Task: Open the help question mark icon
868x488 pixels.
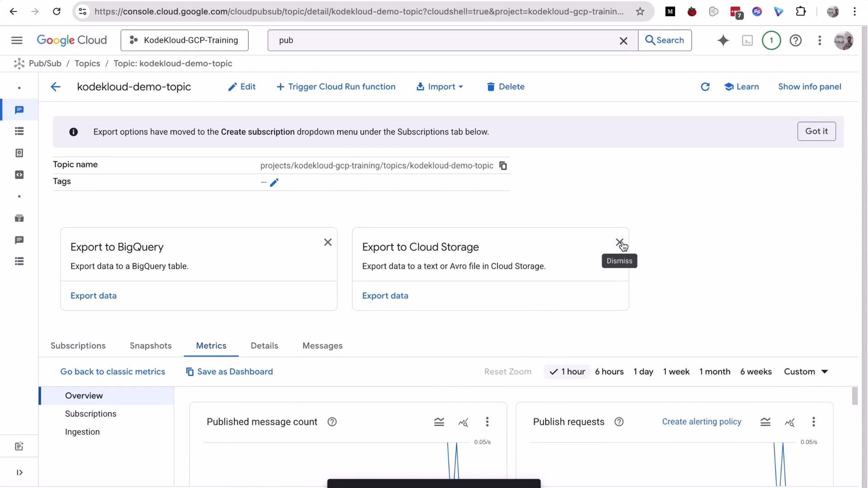Action: tap(795, 40)
